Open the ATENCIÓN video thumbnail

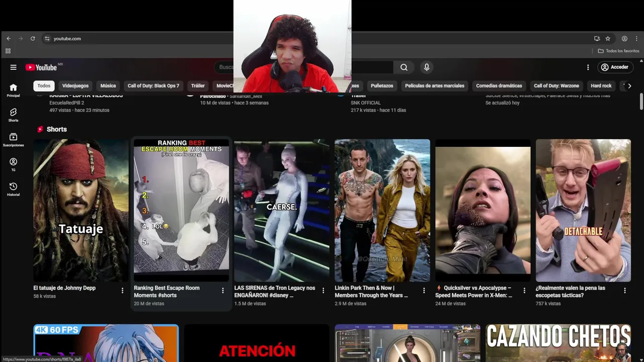click(x=257, y=343)
